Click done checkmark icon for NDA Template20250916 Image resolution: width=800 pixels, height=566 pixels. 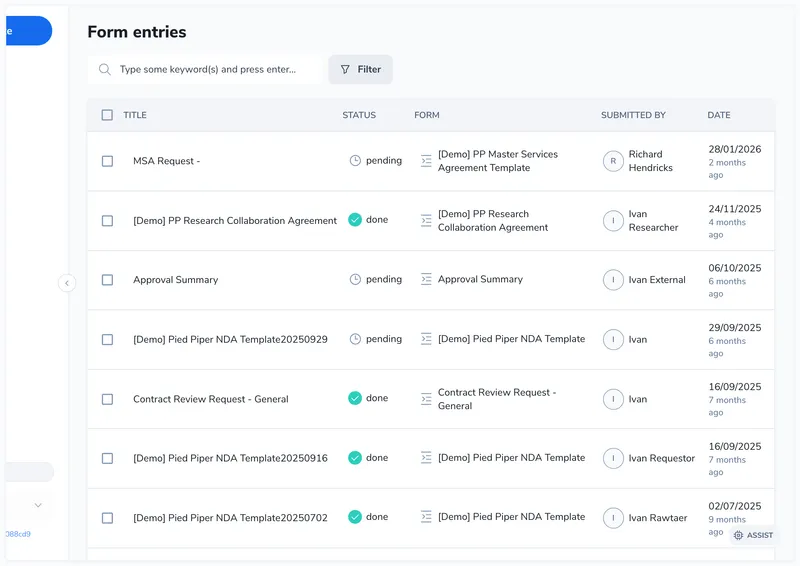[x=355, y=458]
